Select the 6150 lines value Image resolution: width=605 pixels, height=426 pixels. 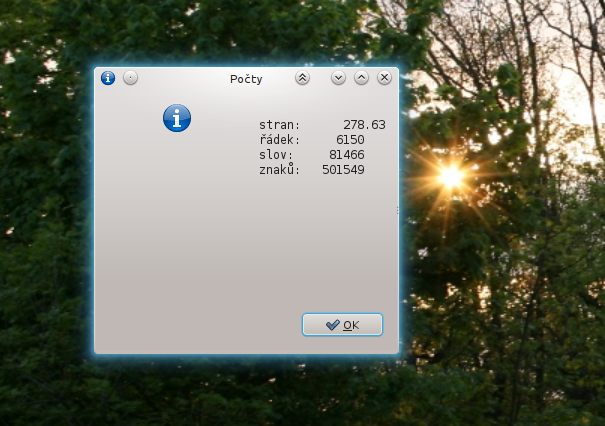pos(350,139)
